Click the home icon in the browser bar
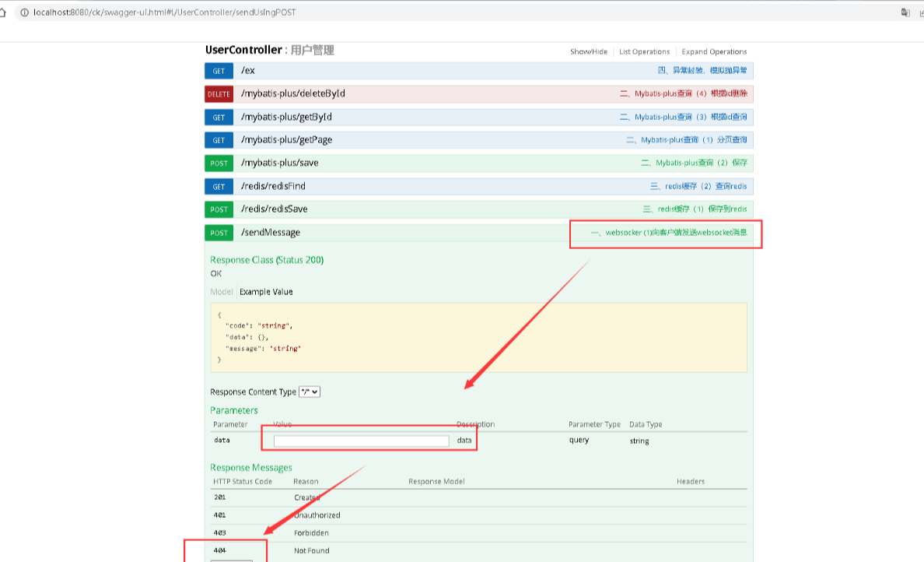Image resolution: width=924 pixels, height=562 pixels. pyautogui.click(x=2, y=12)
